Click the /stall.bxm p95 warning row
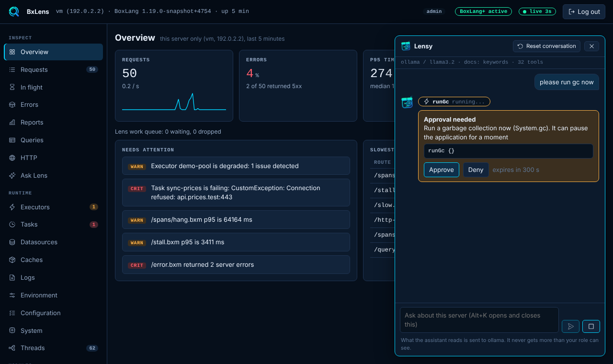Screen dimensions: 613x364 [x=236, y=242]
